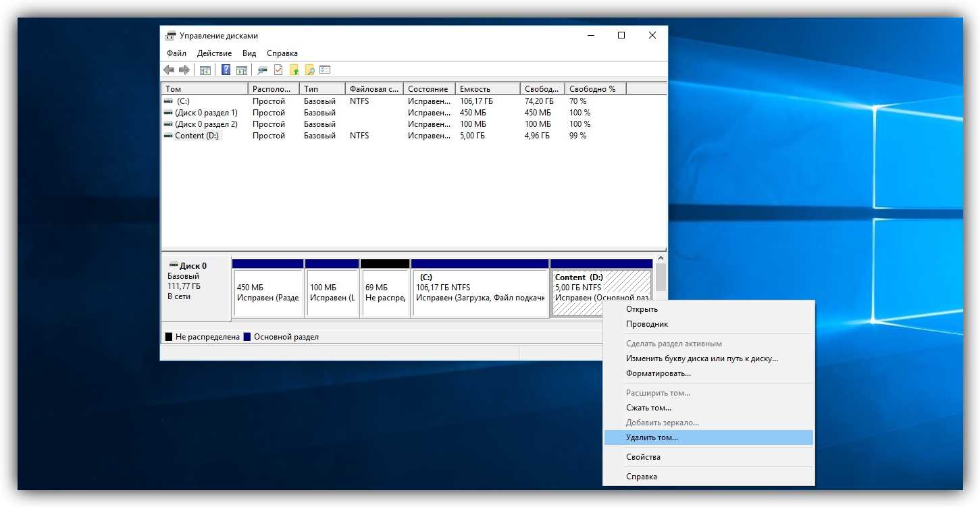The image size is (980, 507).
Task: Select Удалить том in context menu
Action: [652, 437]
